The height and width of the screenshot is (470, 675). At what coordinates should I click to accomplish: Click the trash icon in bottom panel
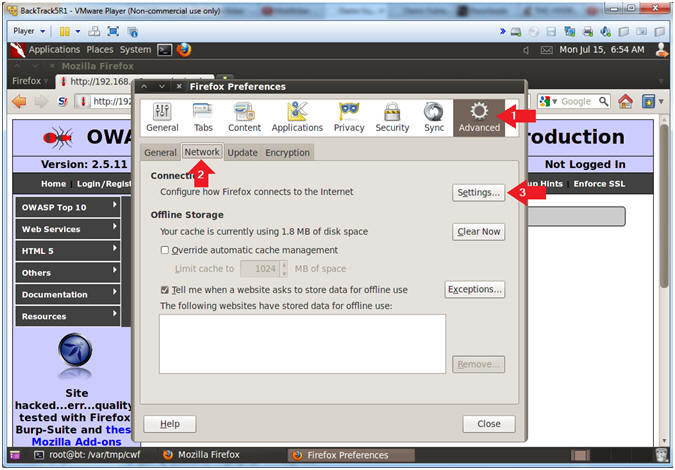point(661,455)
